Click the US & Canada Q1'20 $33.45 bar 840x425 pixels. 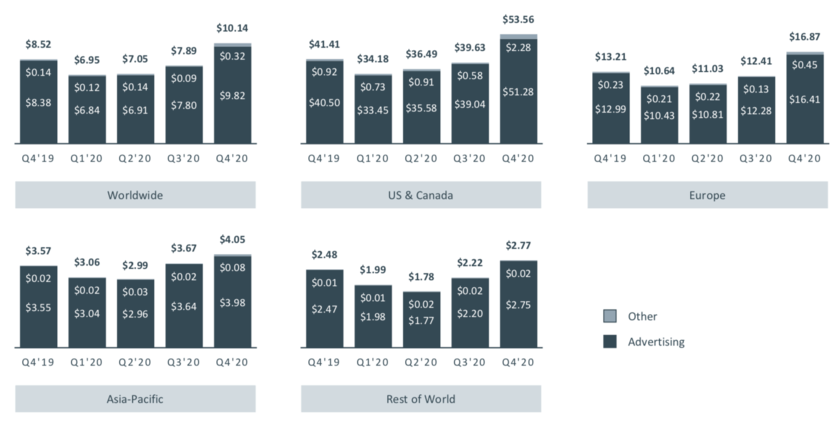point(372,109)
